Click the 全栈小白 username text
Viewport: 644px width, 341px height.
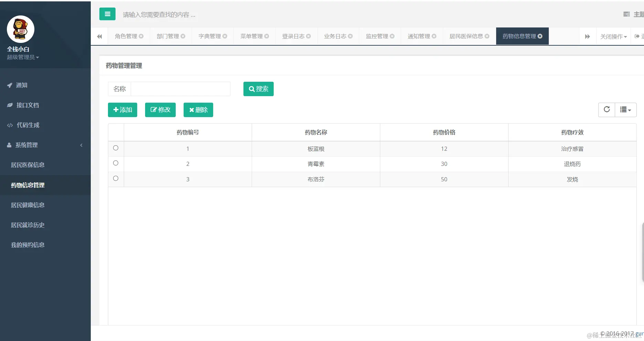[x=18, y=49]
